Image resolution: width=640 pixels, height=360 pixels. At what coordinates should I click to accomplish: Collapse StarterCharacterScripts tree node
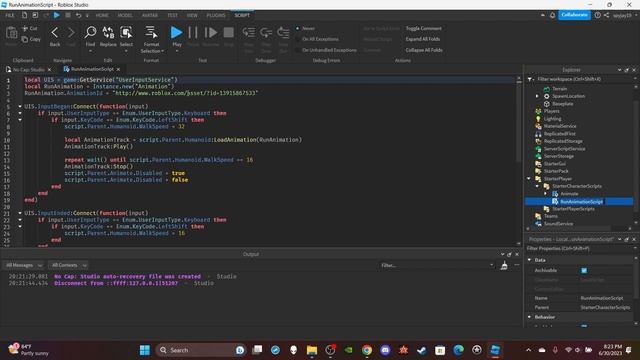[538, 186]
